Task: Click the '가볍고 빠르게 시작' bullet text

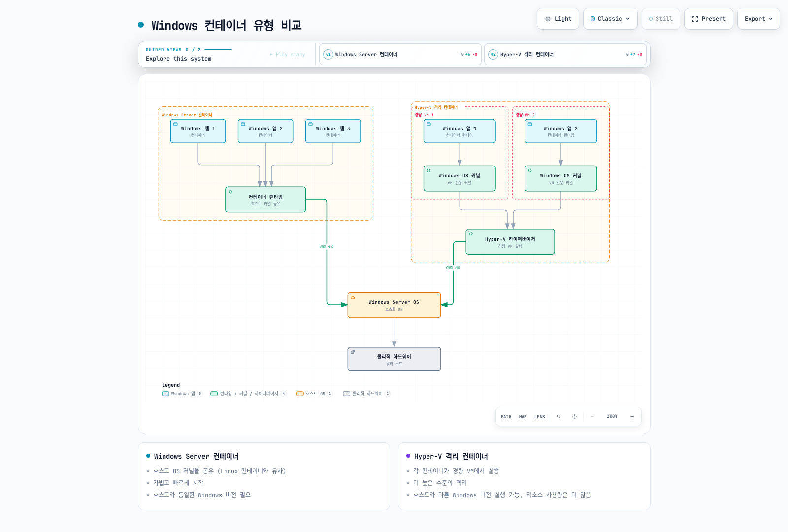Action: click(178, 483)
